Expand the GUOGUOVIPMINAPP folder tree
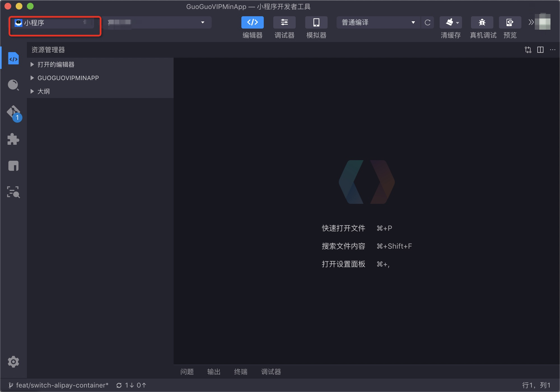560x392 pixels. (x=68, y=78)
